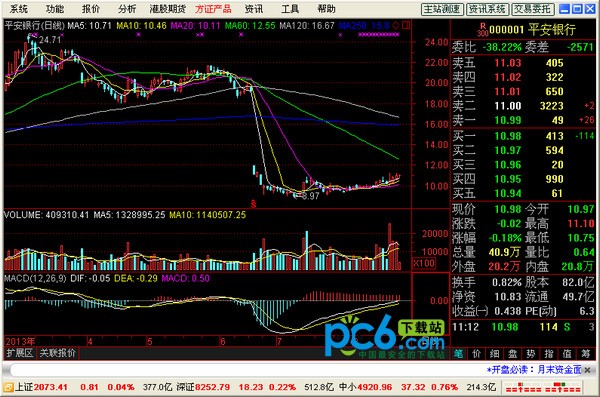
Task: Open the 关联报价 related quotes tab
Action: (x=58, y=353)
